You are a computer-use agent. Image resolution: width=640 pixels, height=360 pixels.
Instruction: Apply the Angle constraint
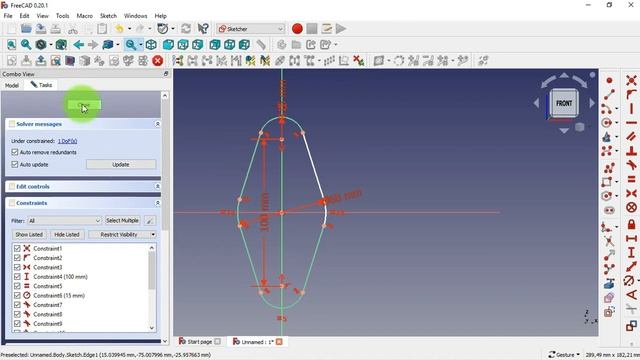coord(631,295)
